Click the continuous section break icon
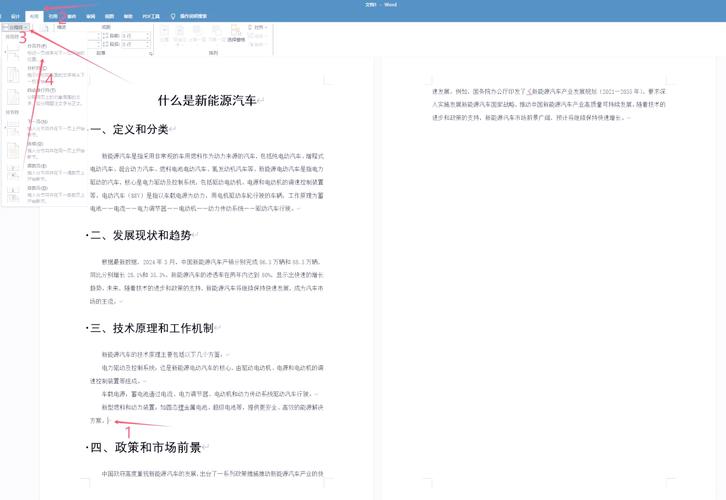 (x=13, y=151)
